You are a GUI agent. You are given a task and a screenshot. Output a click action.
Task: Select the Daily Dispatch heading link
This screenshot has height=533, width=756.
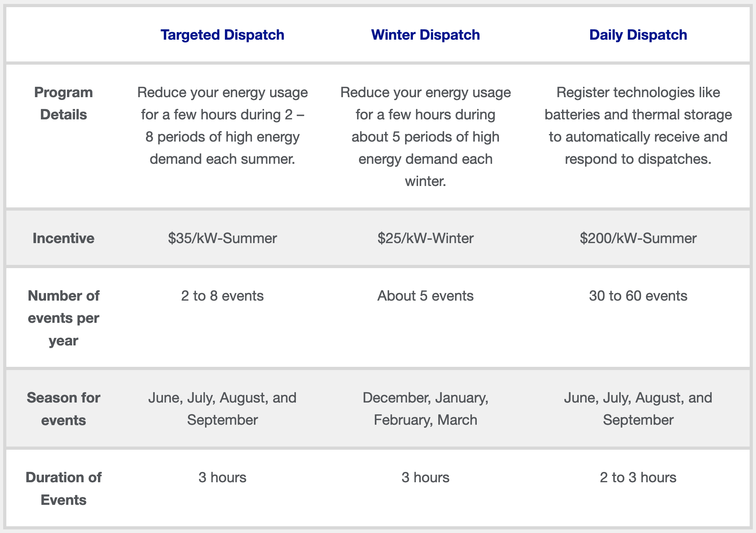click(638, 35)
